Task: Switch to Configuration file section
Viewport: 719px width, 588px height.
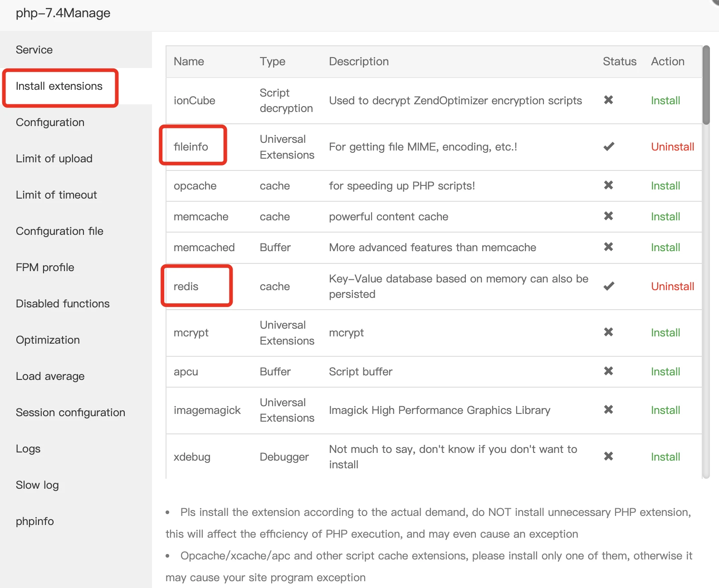Action: [59, 231]
